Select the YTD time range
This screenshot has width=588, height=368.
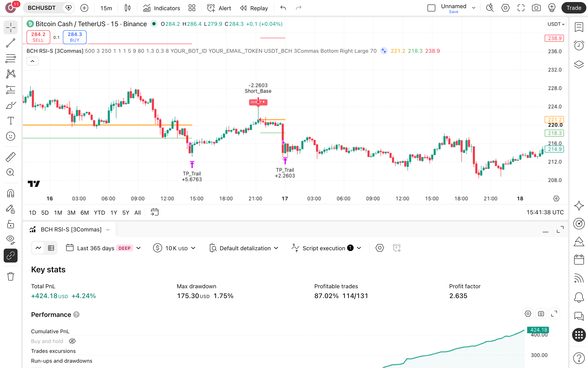[x=99, y=212]
